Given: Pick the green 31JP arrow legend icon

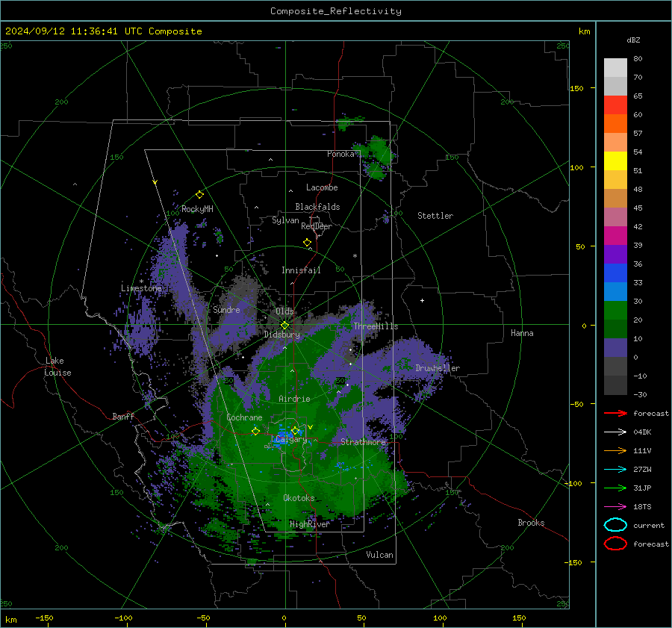Looking at the screenshot, I should coord(615,488).
